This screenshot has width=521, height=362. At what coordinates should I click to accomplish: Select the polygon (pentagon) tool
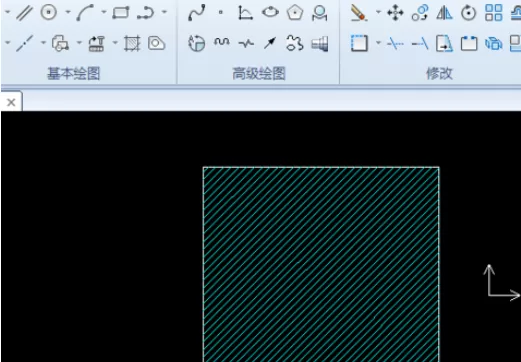tap(295, 13)
